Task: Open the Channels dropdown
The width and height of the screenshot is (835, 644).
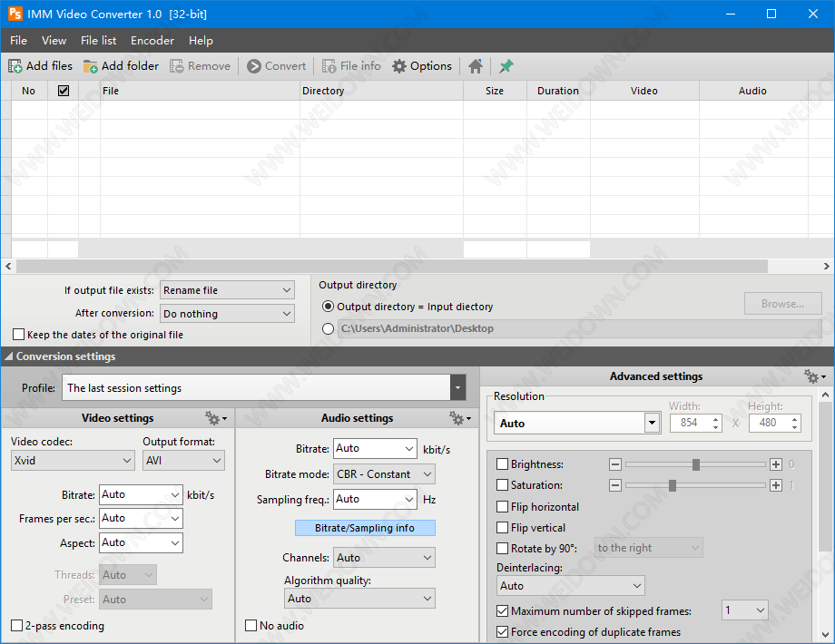Action: [385, 558]
